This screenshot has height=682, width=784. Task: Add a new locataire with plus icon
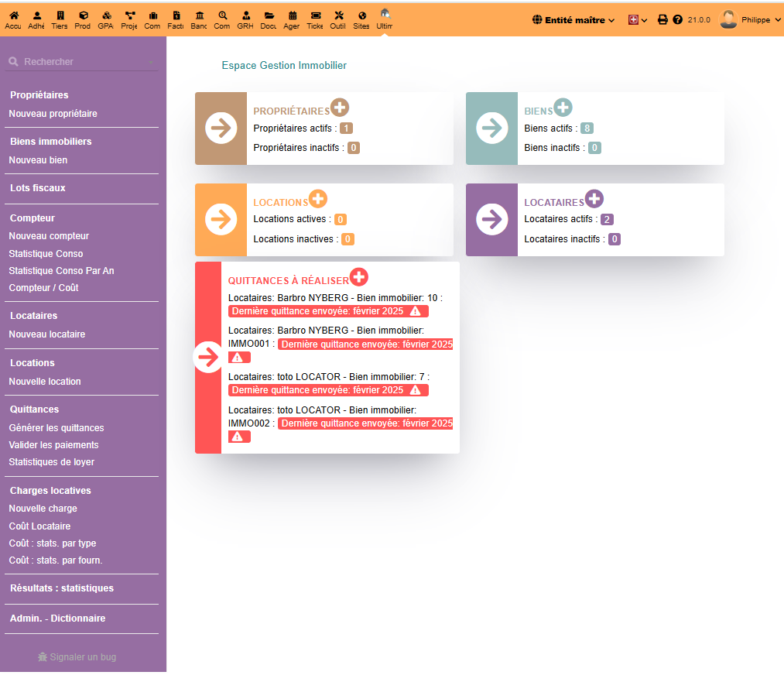click(x=594, y=198)
